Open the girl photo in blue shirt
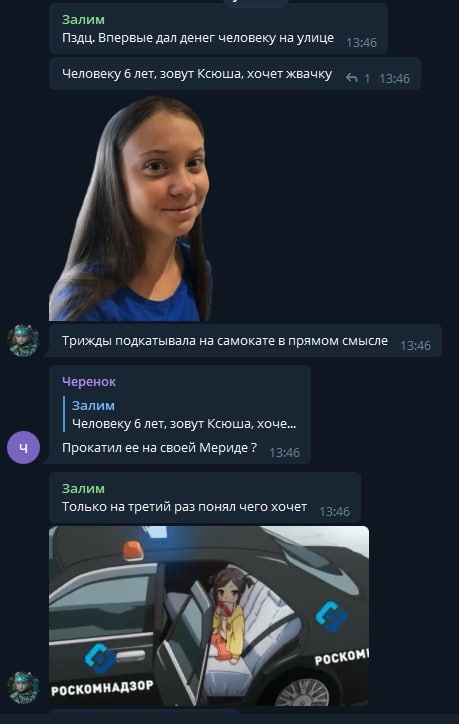 coord(130,208)
